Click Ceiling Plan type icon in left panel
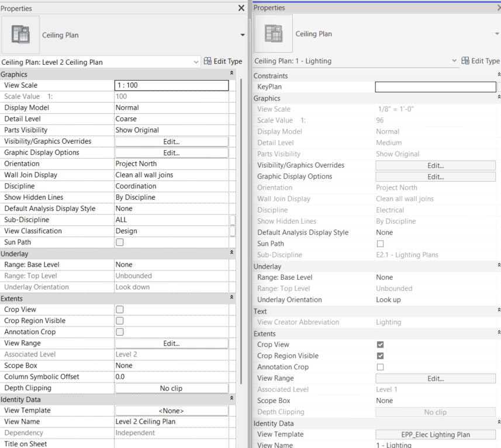The image size is (501, 448). click(20, 34)
